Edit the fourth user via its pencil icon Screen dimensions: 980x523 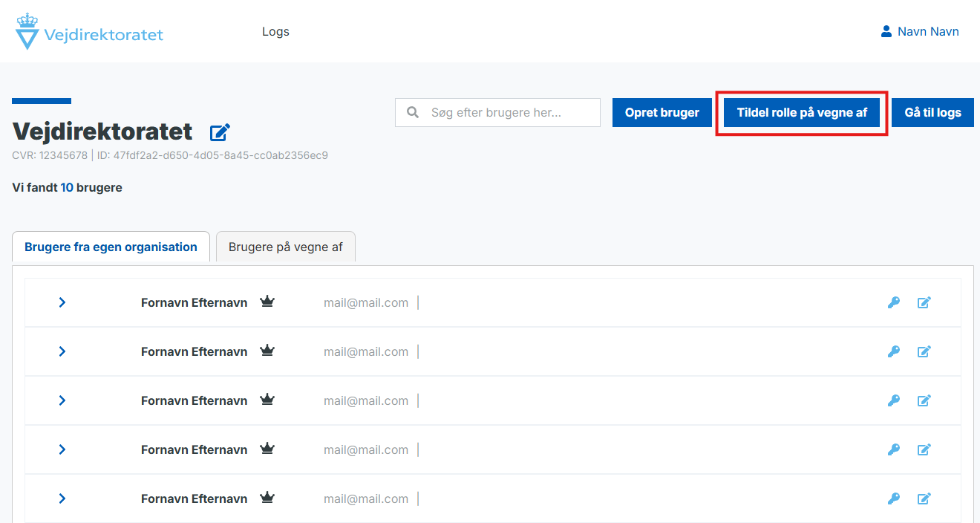coord(924,449)
